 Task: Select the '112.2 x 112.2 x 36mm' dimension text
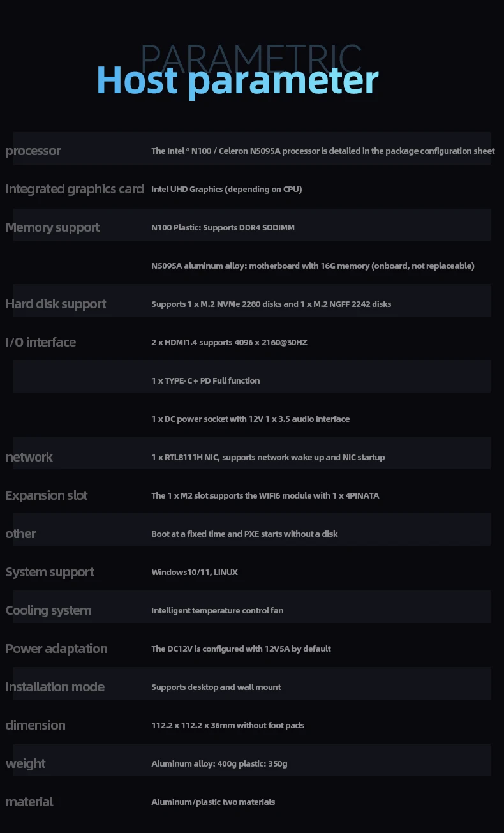pyautogui.click(x=228, y=726)
